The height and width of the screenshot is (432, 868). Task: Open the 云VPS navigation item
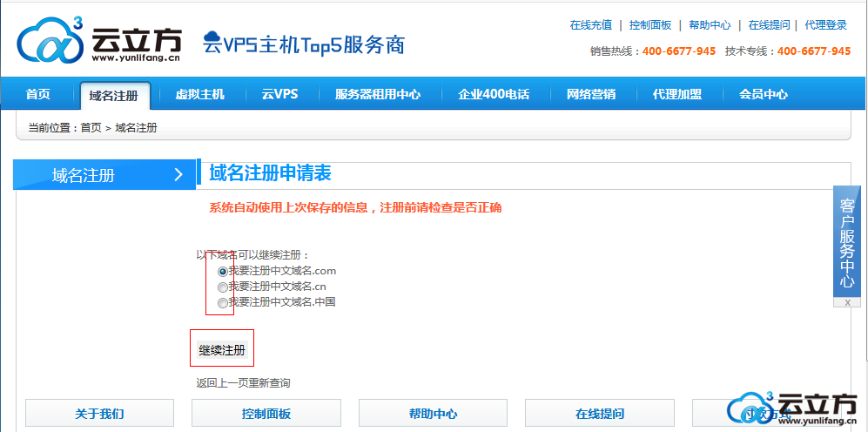tap(279, 94)
